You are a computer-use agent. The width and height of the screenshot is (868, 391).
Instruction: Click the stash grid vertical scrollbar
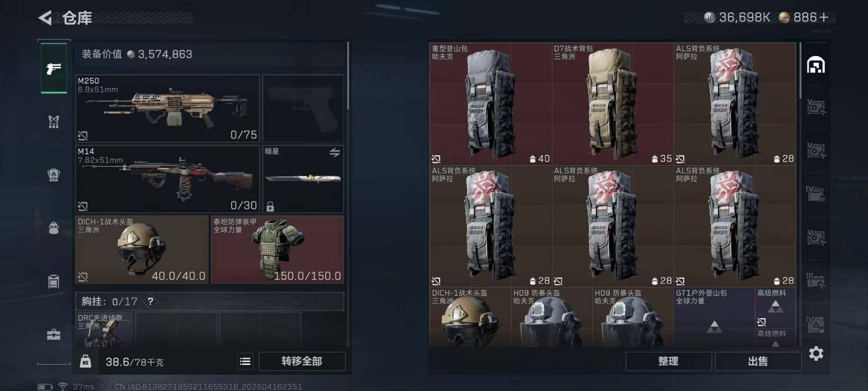tap(800, 70)
